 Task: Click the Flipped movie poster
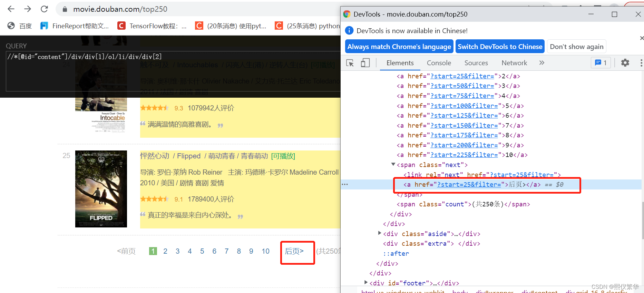coord(101,189)
